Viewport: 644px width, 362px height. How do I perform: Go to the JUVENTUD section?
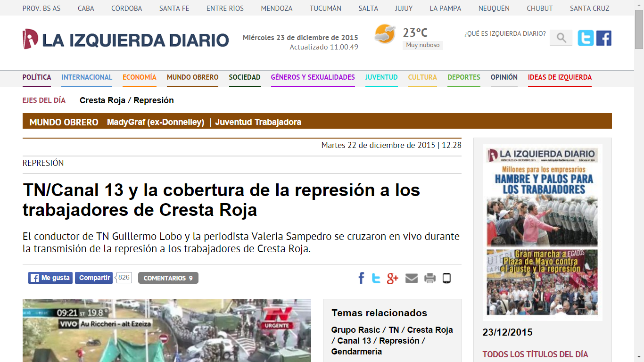pyautogui.click(x=381, y=77)
